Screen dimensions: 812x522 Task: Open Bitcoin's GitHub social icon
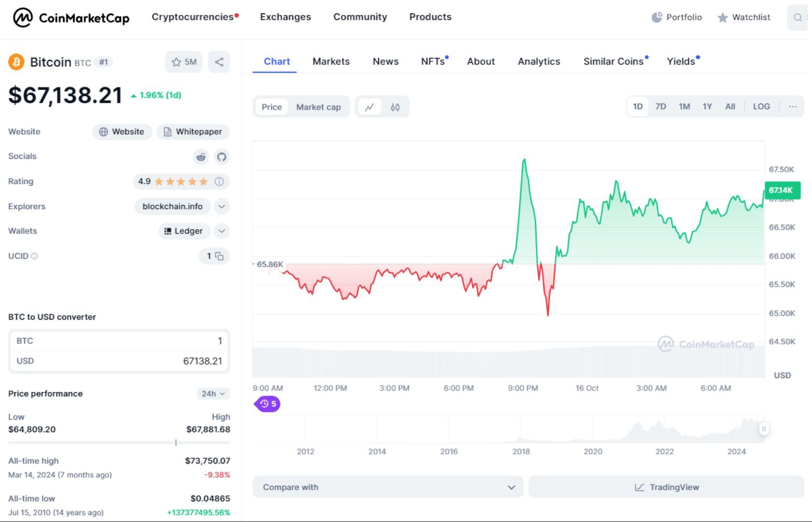pyautogui.click(x=221, y=157)
